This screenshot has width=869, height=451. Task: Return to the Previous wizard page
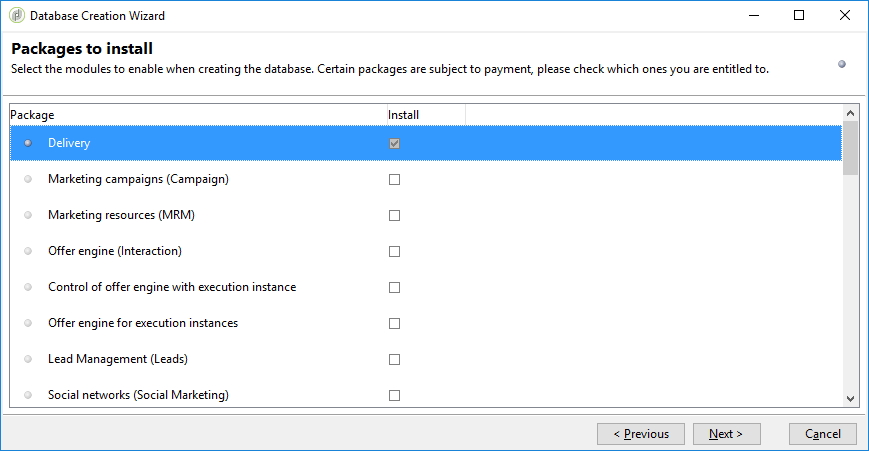coord(641,434)
